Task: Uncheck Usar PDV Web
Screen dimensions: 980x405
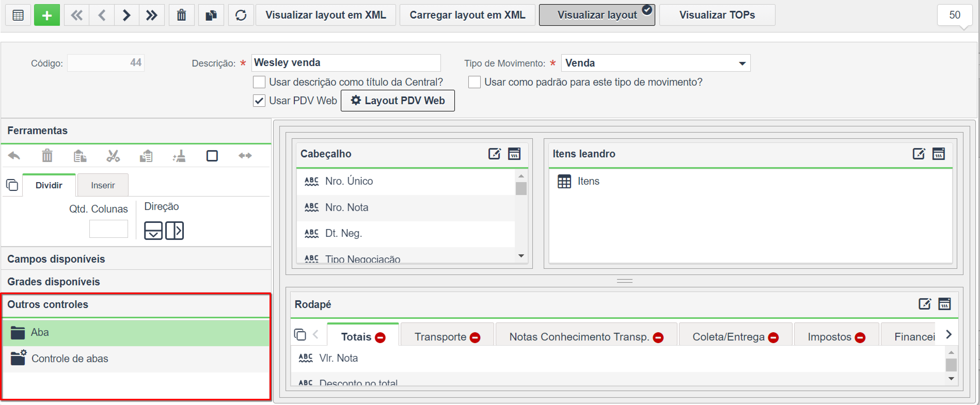Action: click(x=259, y=101)
